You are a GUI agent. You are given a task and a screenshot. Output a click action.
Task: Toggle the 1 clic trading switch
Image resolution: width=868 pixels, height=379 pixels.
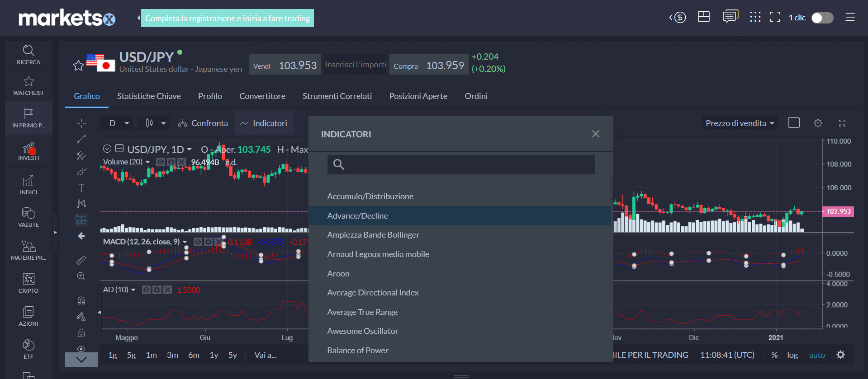click(x=822, y=18)
